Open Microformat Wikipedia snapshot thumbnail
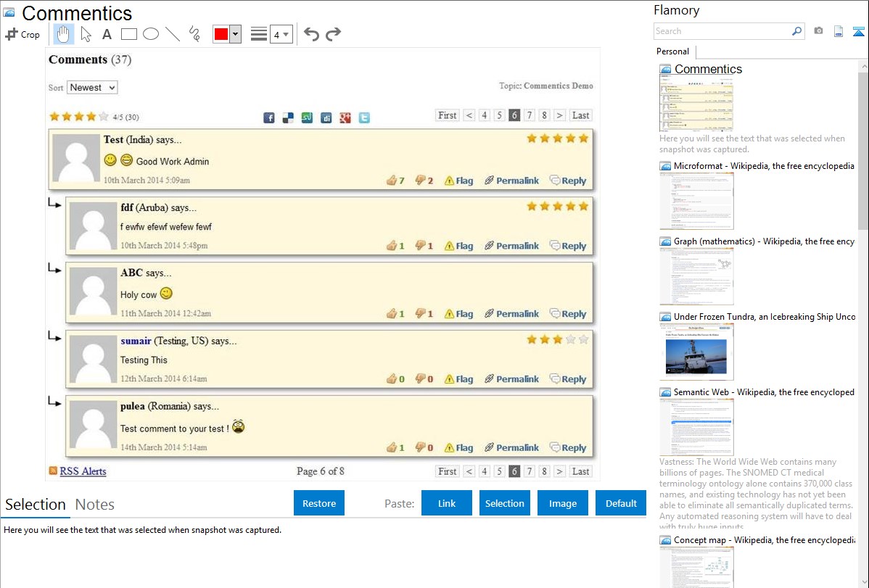 (696, 201)
